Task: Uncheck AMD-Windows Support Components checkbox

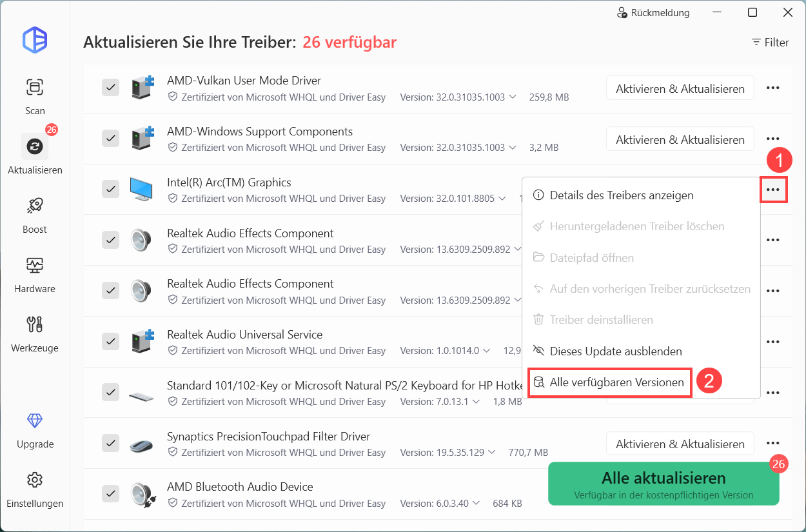Action: [111, 139]
